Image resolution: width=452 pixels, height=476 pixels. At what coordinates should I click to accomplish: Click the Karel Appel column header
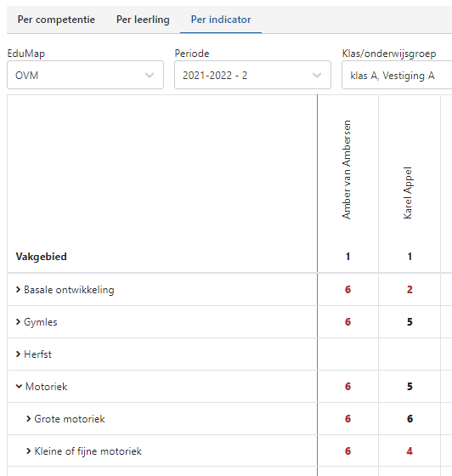pos(408,193)
